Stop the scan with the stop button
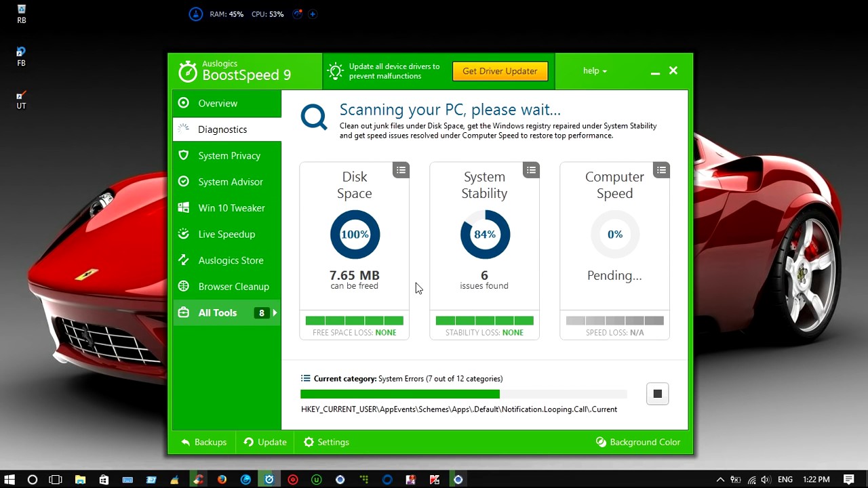868x488 pixels. [x=657, y=394]
